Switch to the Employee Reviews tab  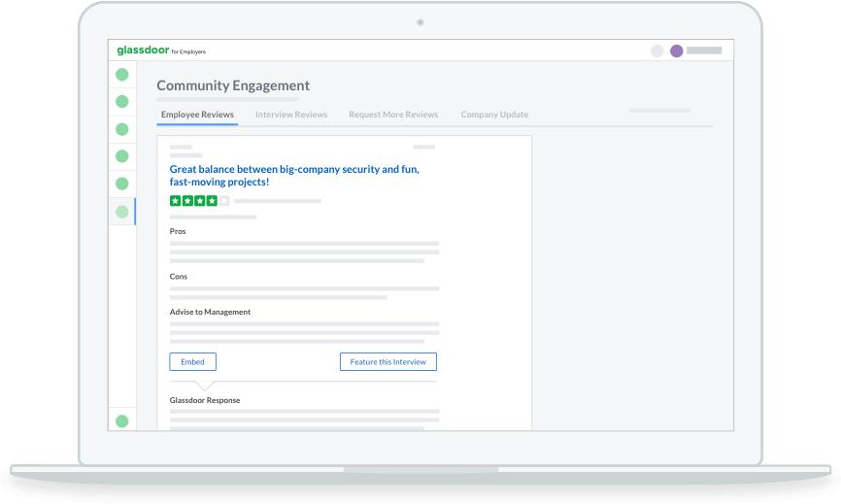197,115
